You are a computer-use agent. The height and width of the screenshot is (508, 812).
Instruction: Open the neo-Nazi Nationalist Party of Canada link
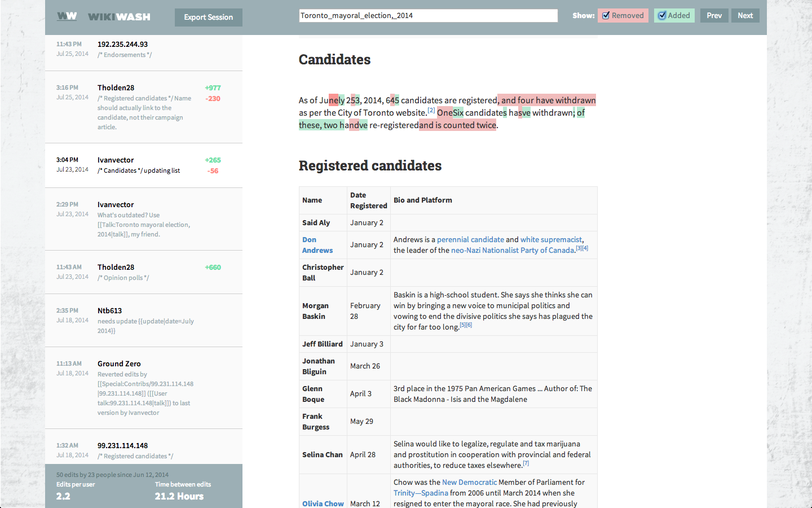(512, 250)
